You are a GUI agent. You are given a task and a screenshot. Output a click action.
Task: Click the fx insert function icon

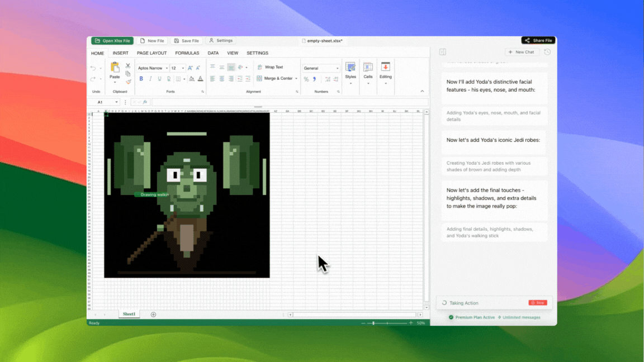pos(145,102)
